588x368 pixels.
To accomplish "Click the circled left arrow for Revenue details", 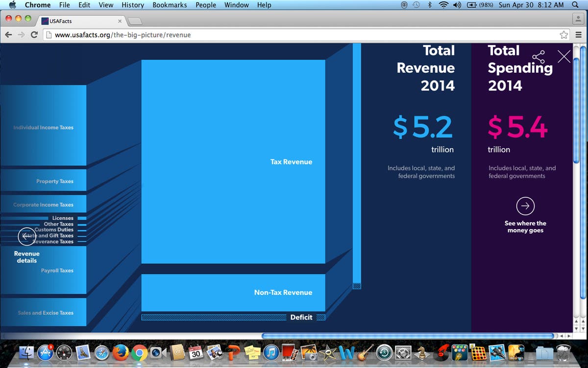I will tap(27, 237).
